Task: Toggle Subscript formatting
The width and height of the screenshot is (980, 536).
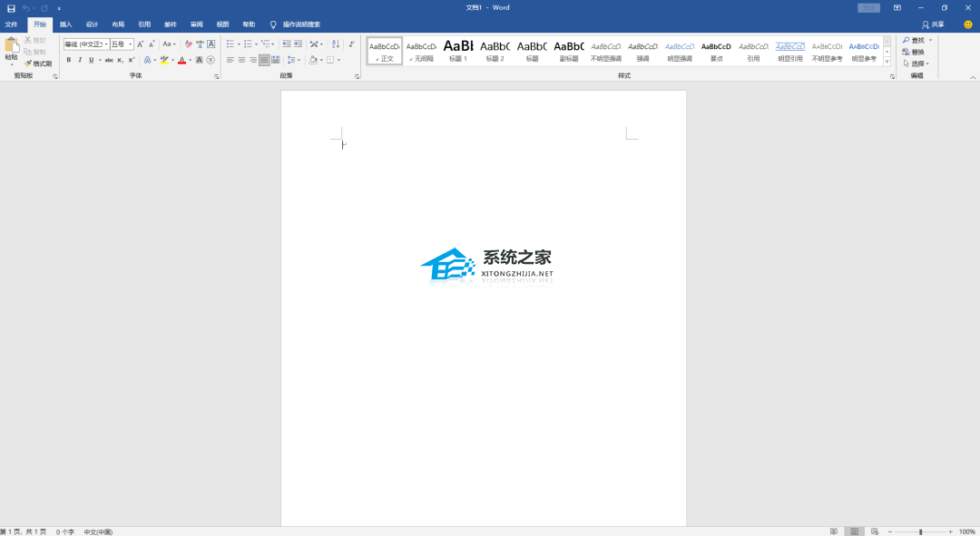Action: (120, 60)
